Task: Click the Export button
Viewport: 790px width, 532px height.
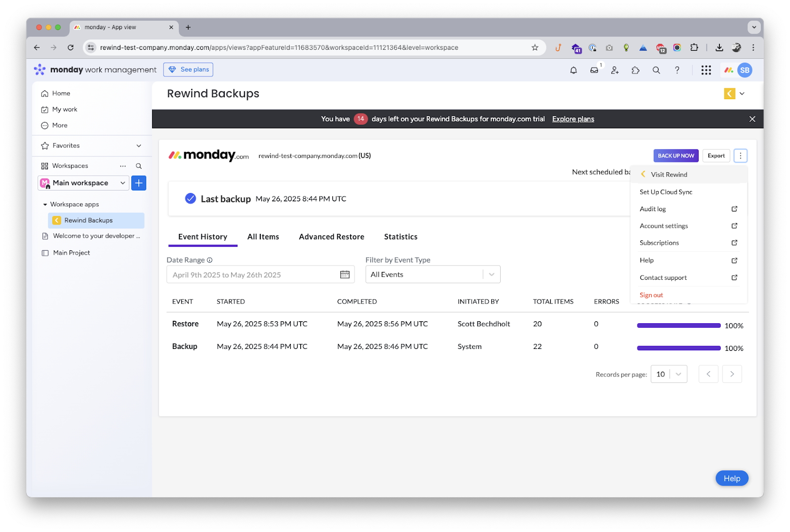Action: [x=716, y=155]
